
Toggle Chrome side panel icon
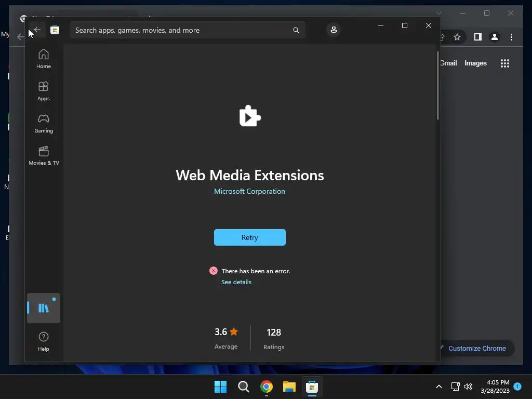pos(478,37)
